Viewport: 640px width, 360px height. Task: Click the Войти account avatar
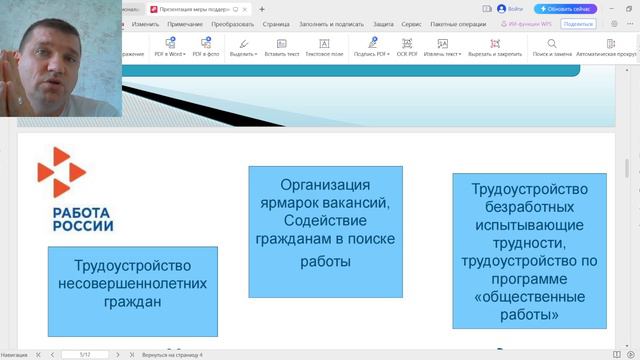click(x=502, y=9)
